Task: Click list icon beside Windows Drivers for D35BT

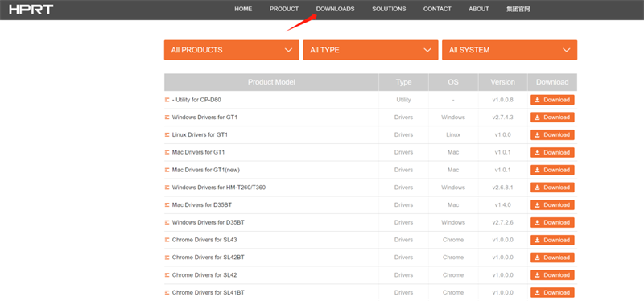Action: pos(167,223)
